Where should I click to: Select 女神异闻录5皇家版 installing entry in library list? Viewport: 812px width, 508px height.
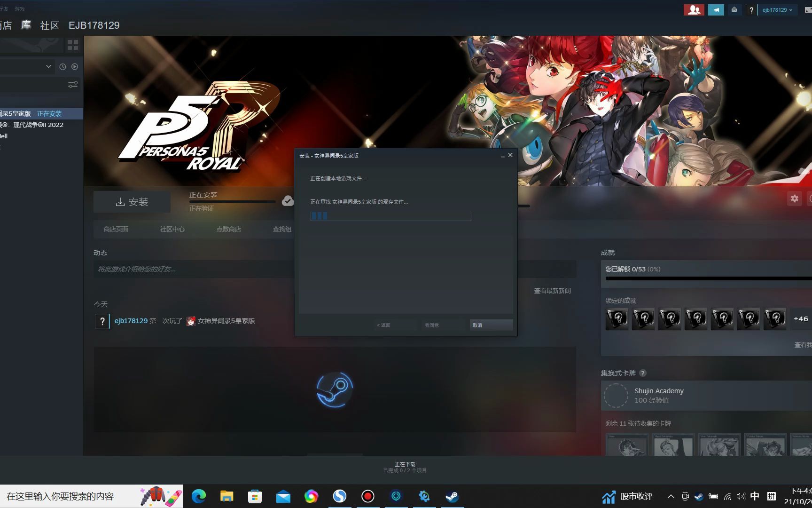point(41,114)
